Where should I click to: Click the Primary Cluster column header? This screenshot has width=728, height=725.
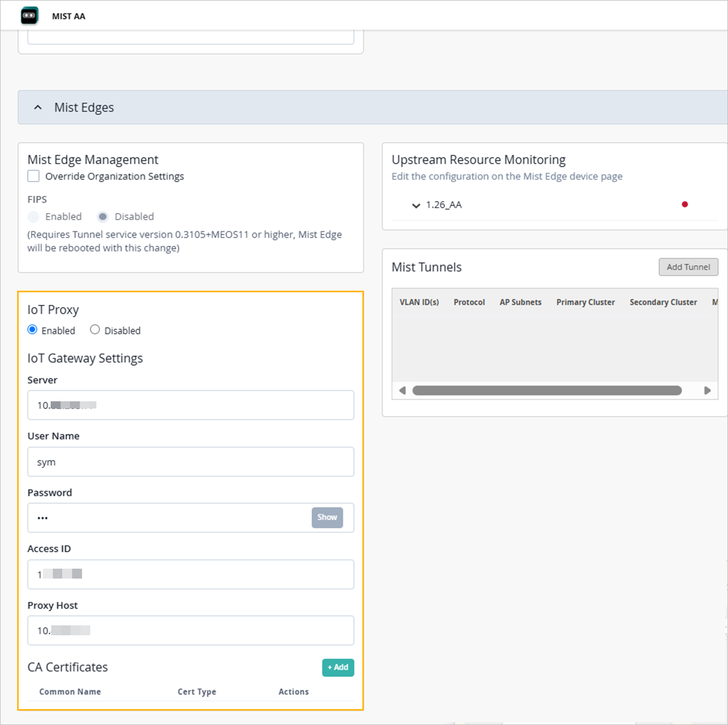[585, 302]
